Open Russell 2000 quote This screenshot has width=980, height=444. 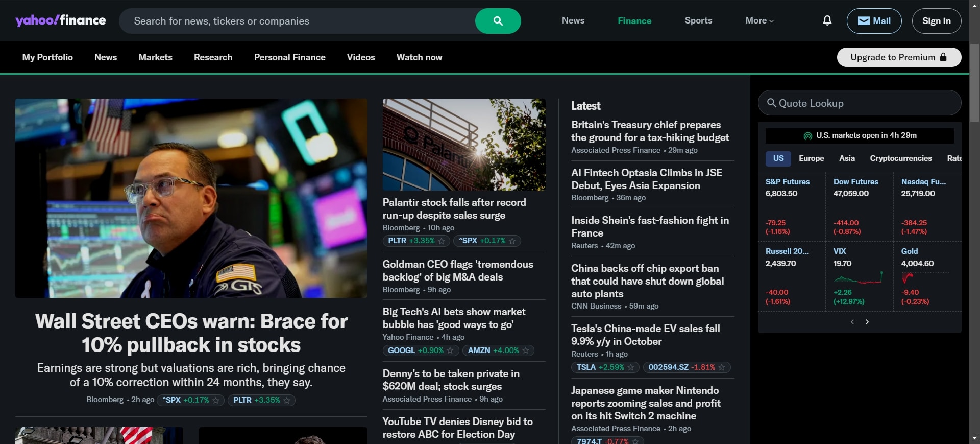(x=787, y=251)
